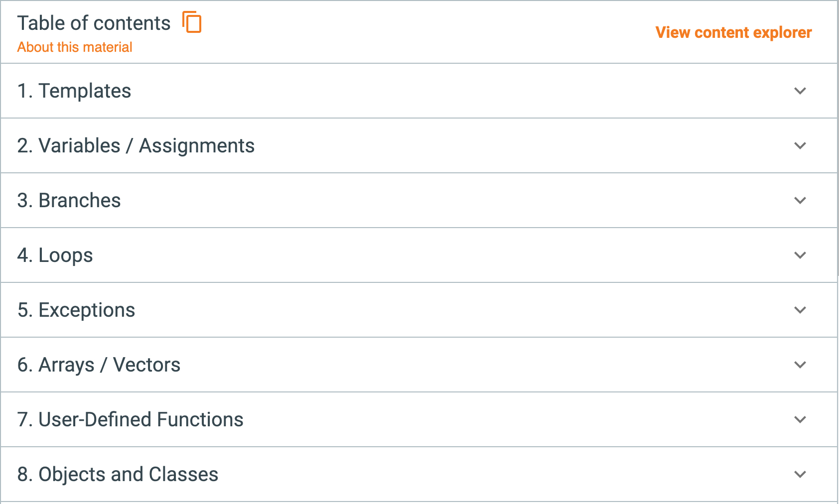Select the "6. Arrays / Vectors" chapter title
The image size is (839, 504).
coord(99,365)
